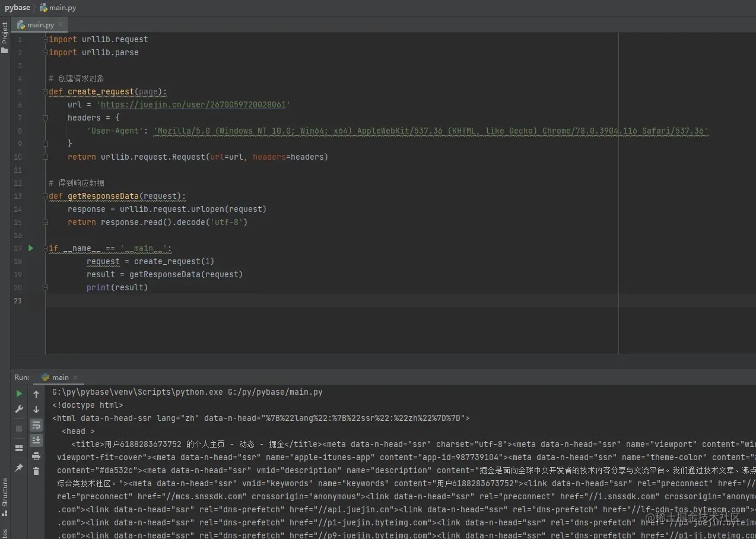Image resolution: width=756 pixels, height=539 pixels.
Task: Select main.py editor tab
Action: pyautogui.click(x=40, y=25)
